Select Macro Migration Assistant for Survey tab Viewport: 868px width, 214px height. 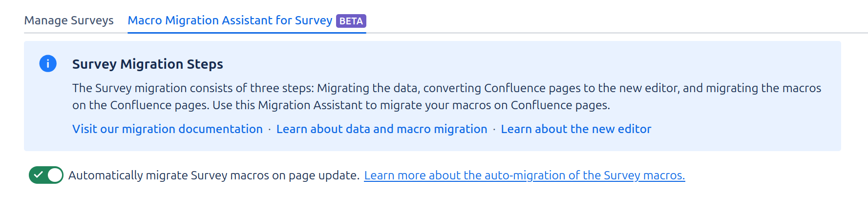click(x=230, y=20)
